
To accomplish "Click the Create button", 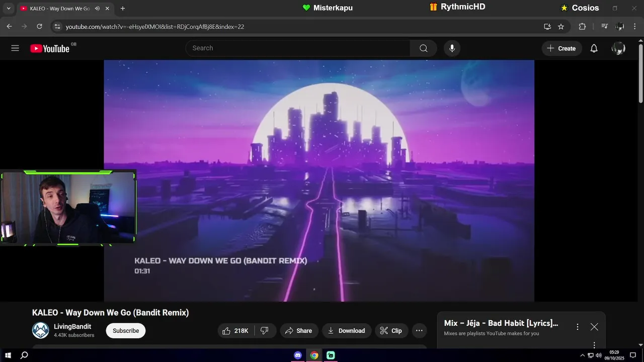I will tap(561, 48).
